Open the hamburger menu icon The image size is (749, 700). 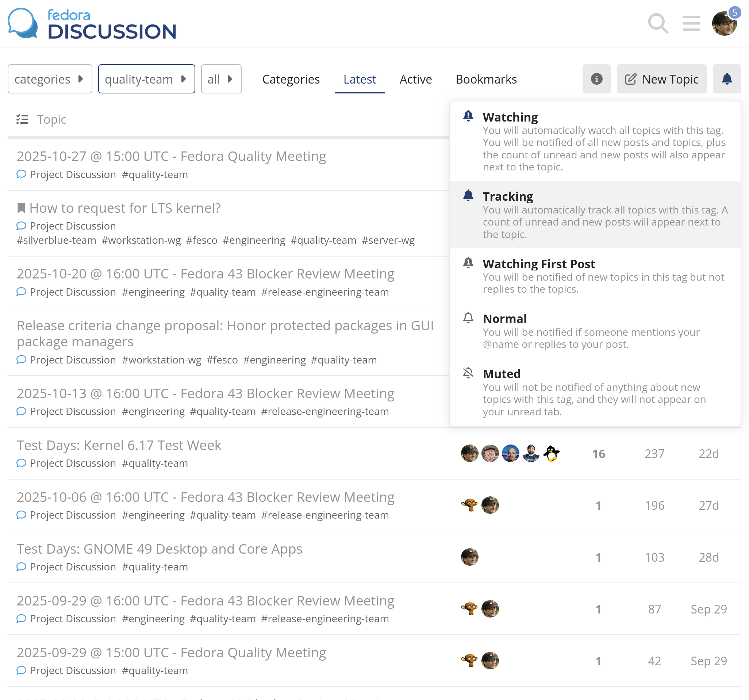click(x=691, y=23)
